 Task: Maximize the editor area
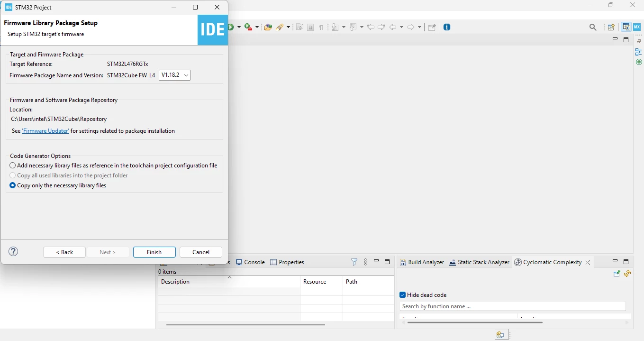[626, 40]
